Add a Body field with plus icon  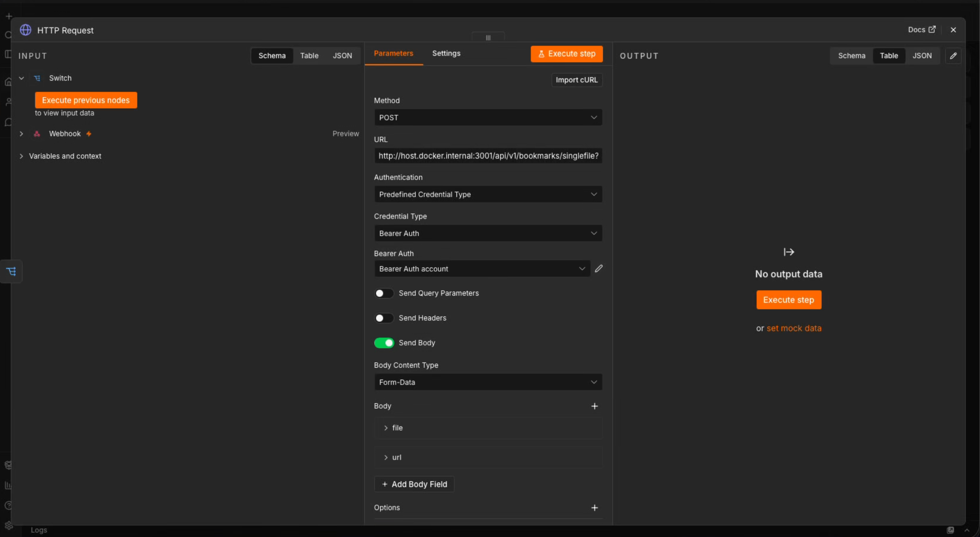(594, 406)
